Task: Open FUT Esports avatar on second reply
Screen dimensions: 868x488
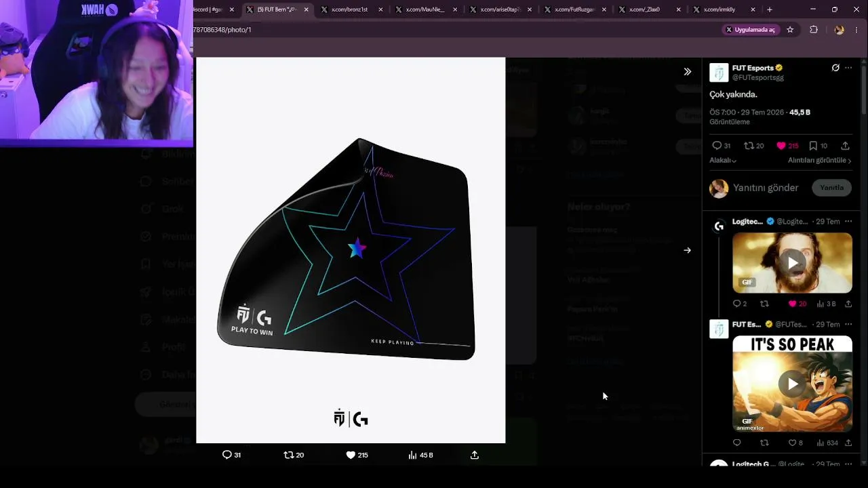Action: tap(719, 329)
